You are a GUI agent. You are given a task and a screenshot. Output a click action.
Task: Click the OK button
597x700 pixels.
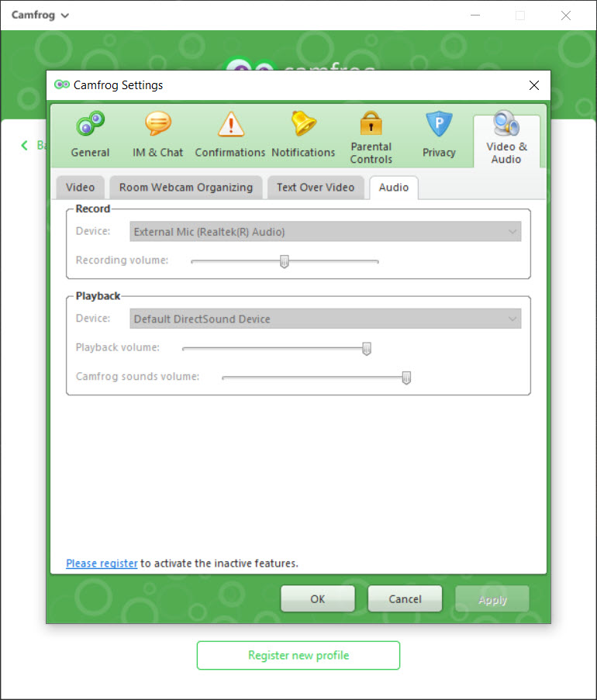317,598
